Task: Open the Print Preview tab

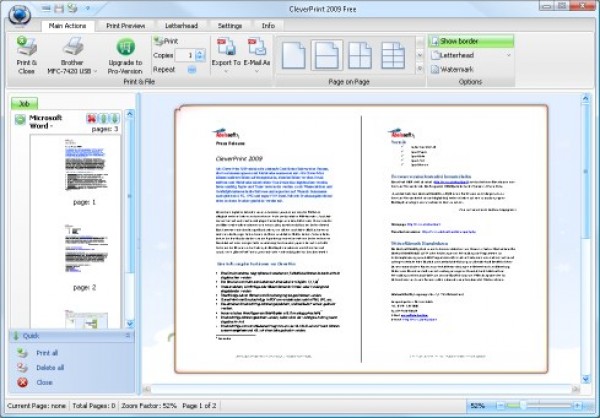Action: point(126,26)
